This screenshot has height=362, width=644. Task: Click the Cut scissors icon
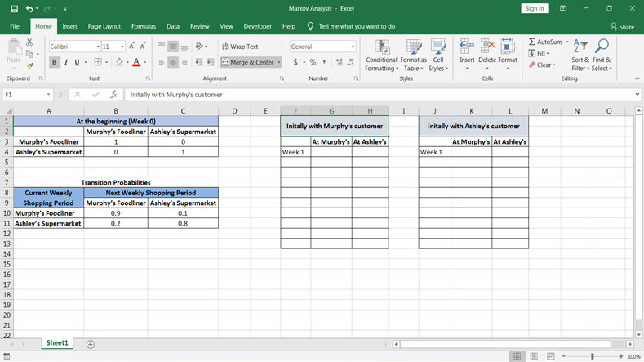pos(29,42)
